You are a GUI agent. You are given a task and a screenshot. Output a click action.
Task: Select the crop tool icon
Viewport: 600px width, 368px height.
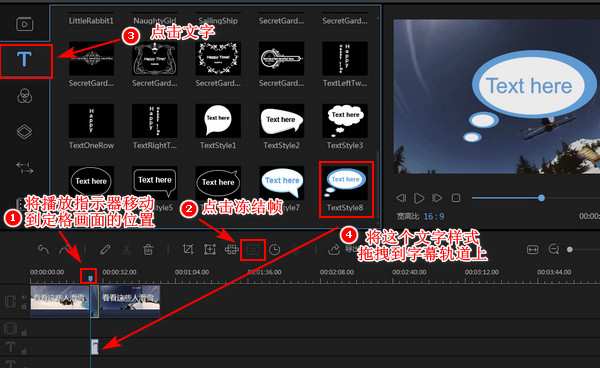coord(188,249)
